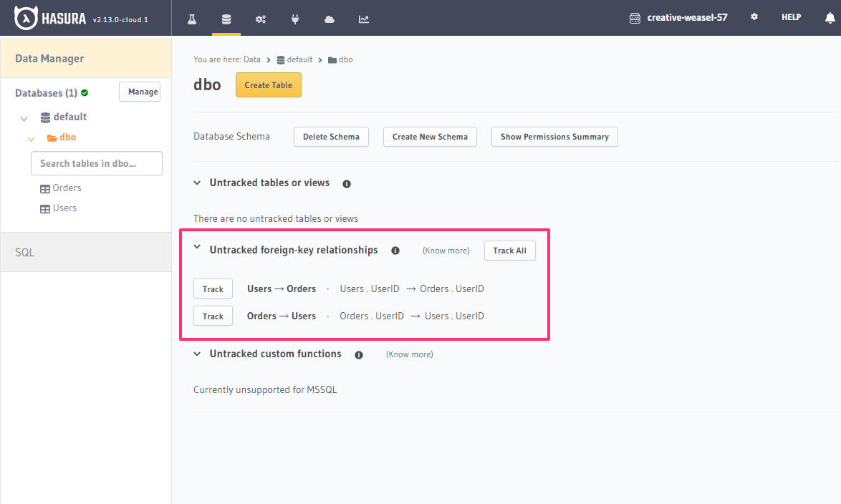
Task: Select the Orders table in sidebar
Action: point(67,188)
